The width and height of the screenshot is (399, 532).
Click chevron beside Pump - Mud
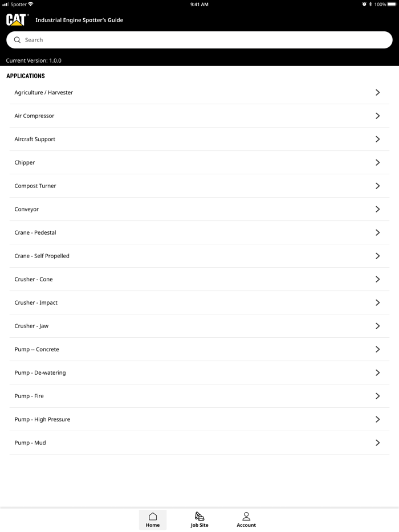(x=377, y=443)
